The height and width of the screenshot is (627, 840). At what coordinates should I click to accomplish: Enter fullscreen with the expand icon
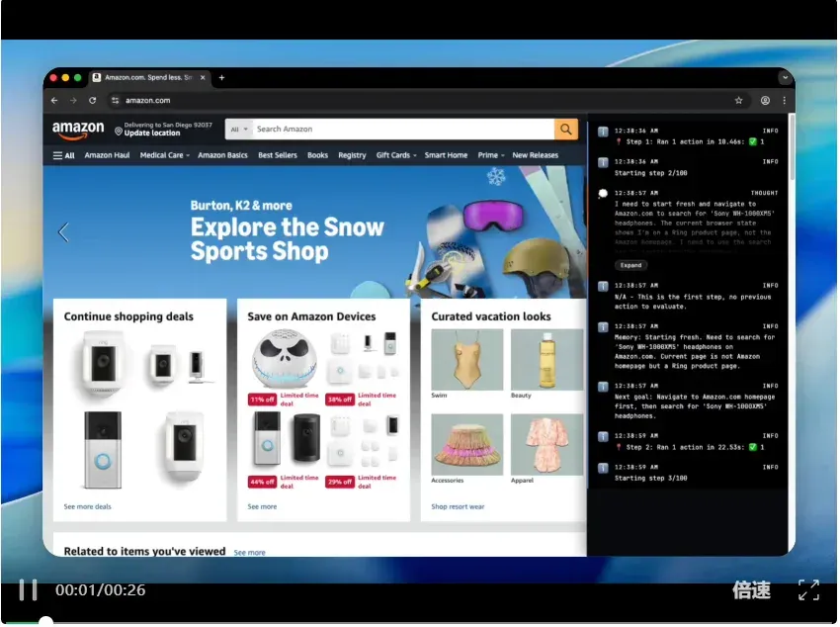(x=808, y=590)
